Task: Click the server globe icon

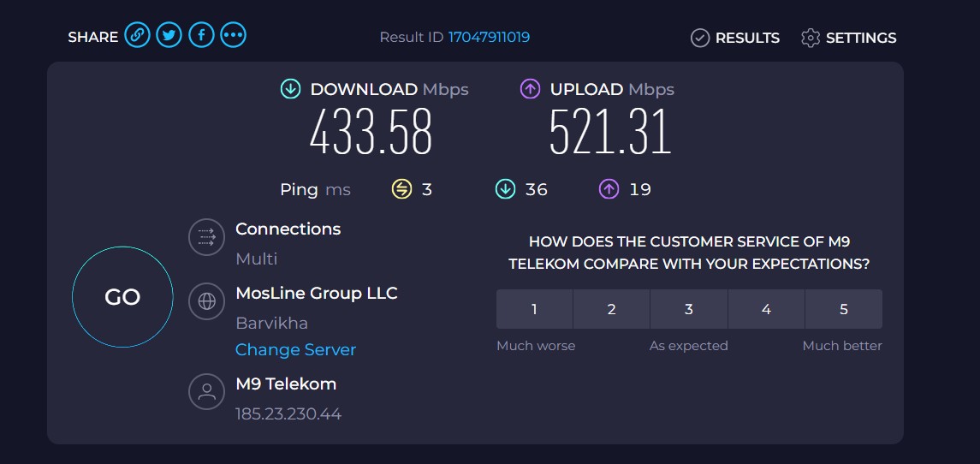Action: [x=207, y=301]
